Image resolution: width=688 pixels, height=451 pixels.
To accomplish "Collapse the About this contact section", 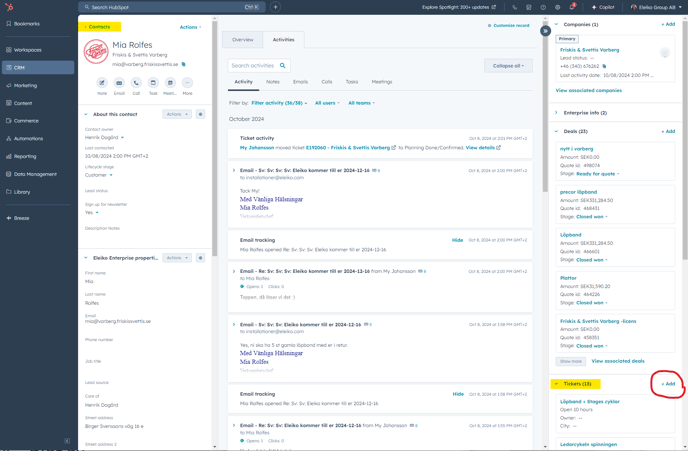I will [86, 114].
